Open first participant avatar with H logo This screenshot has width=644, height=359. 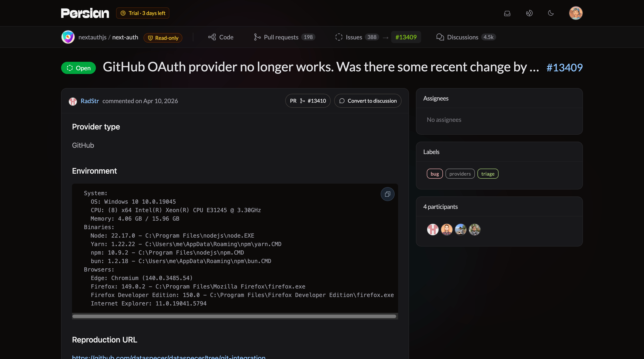pyautogui.click(x=433, y=229)
